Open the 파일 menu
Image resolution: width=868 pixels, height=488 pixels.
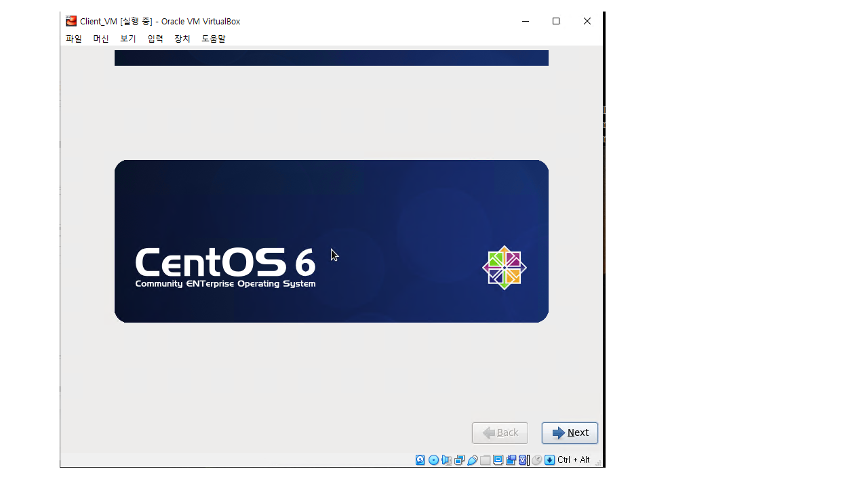(x=74, y=39)
